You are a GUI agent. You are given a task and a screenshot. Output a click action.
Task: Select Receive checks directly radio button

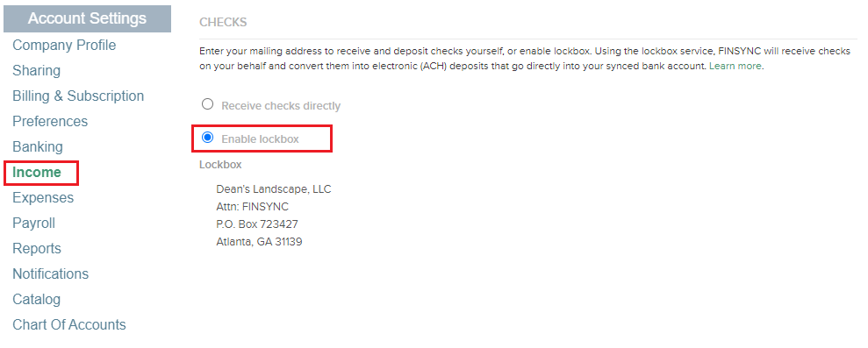[208, 104]
